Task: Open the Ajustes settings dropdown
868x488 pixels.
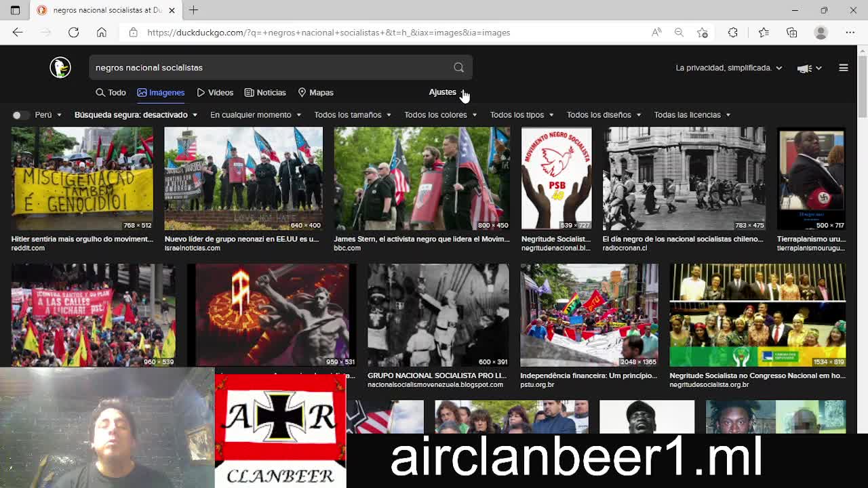Action: (x=448, y=92)
